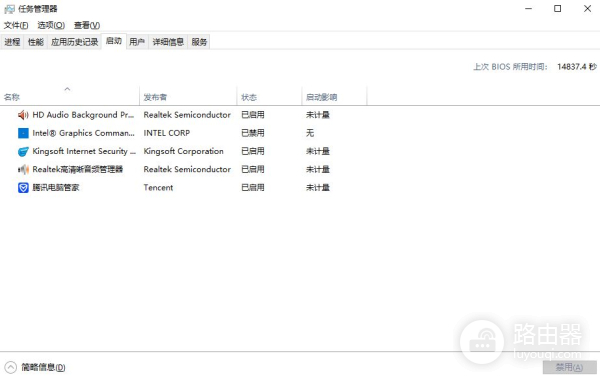600x382 pixels.
Task: Click the 14837.4 秒 BIOS time value
Action: [x=577, y=67]
